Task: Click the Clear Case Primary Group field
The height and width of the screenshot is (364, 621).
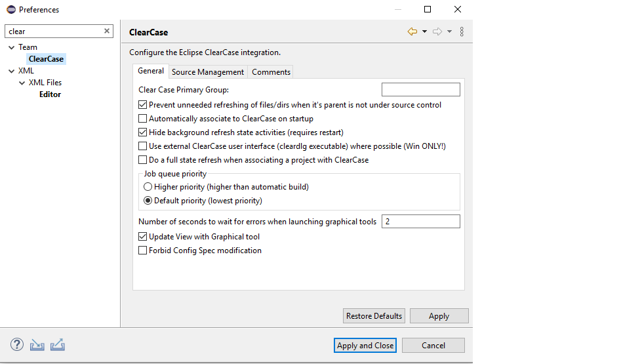Action: pyautogui.click(x=420, y=90)
